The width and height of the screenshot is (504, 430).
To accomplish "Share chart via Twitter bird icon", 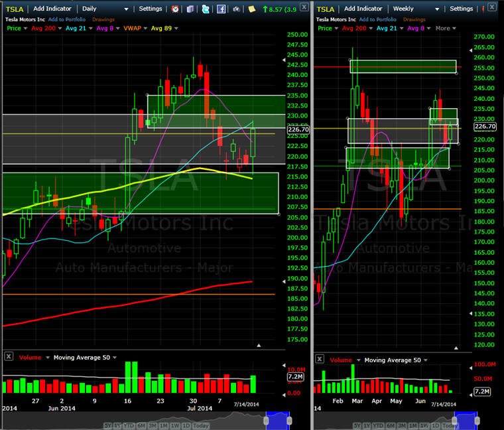I will [x=206, y=9].
